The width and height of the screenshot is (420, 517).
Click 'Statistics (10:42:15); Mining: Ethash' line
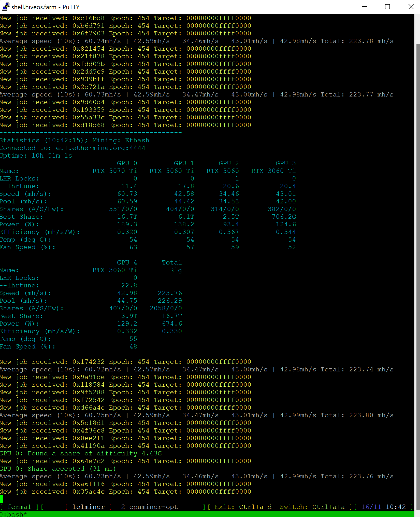pos(75,141)
